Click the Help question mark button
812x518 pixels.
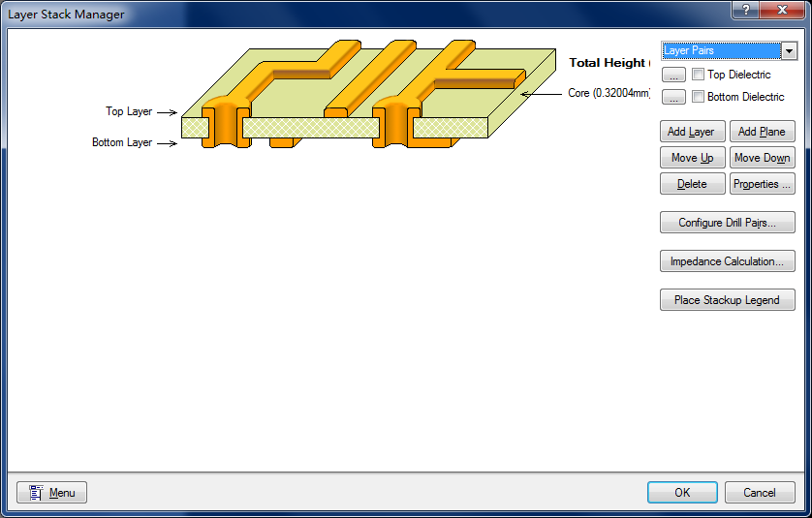coord(746,10)
